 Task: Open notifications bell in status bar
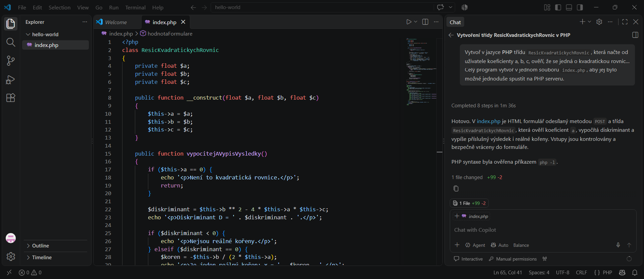[x=635, y=273]
